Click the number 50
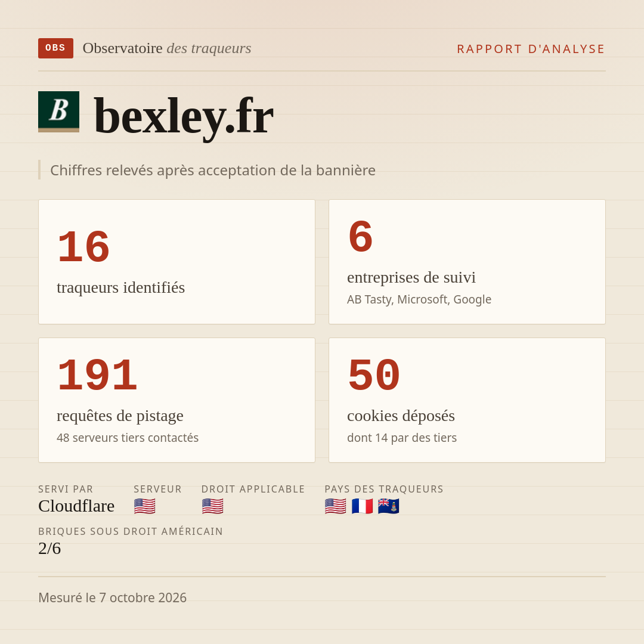 (x=374, y=376)
